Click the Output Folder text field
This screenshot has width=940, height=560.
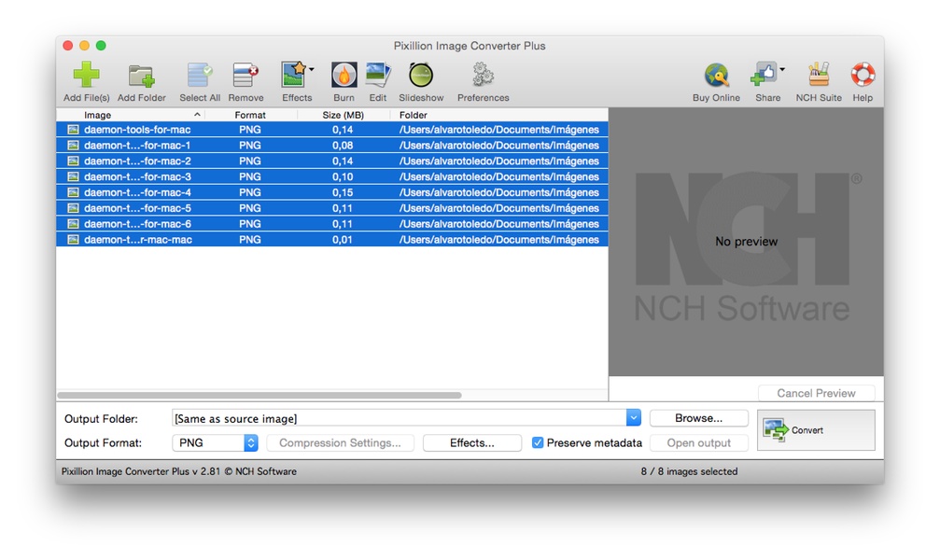click(x=400, y=418)
